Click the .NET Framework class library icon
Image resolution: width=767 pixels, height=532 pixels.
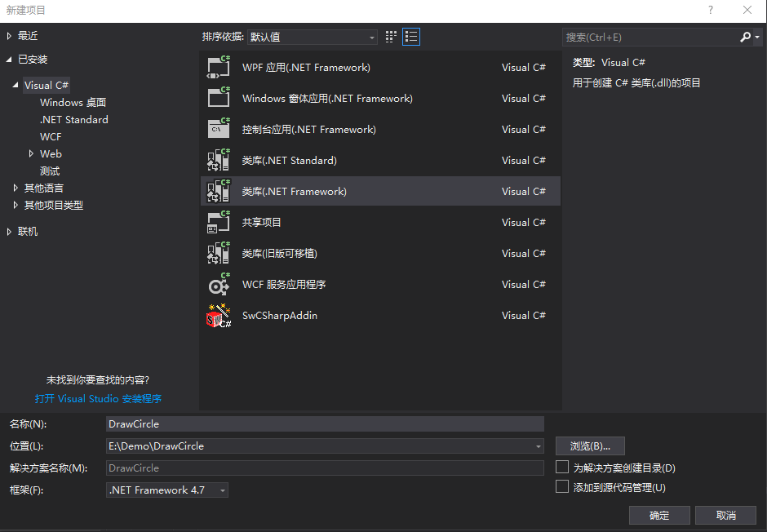tap(218, 191)
